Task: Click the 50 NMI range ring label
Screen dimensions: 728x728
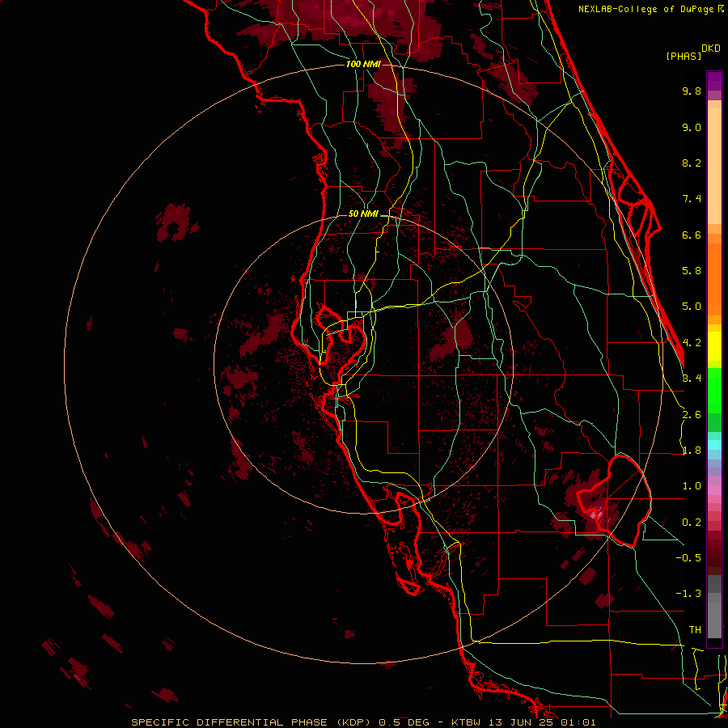Action: coord(363,214)
